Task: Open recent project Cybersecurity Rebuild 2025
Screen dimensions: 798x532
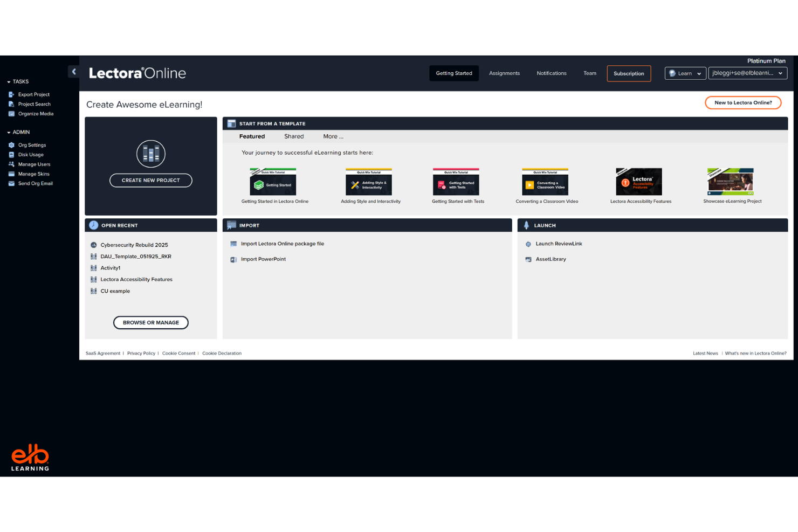Action: point(134,245)
